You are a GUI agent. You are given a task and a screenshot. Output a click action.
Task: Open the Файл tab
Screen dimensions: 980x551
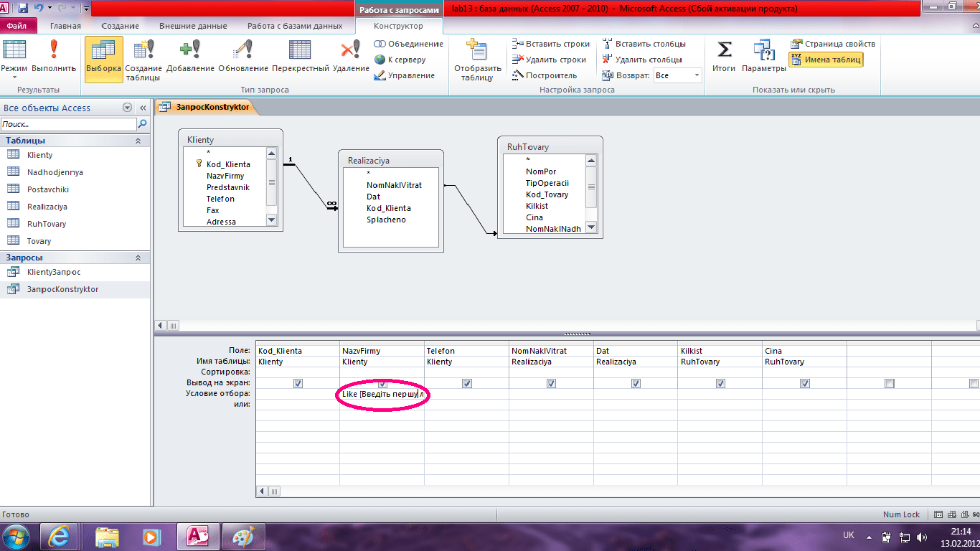(x=17, y=26)
